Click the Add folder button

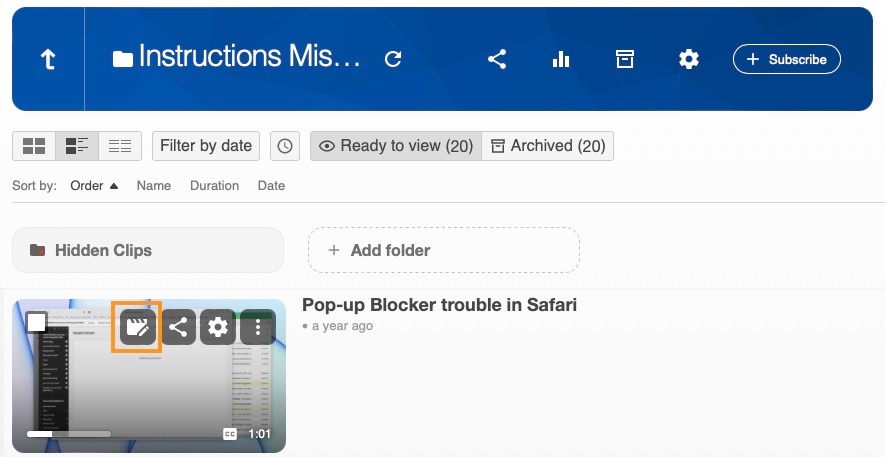coord(443,250)
